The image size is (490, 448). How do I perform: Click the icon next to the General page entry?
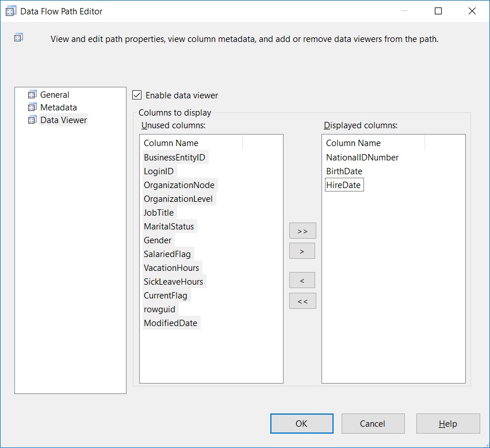pyautogui.click(x=32, y=94)
